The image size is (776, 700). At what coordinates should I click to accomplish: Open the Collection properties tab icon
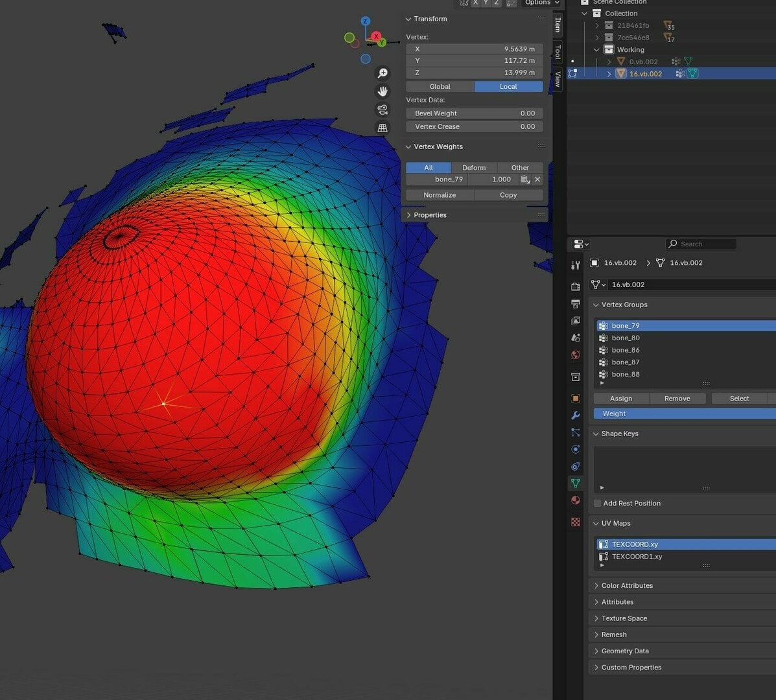tap(576, 377)
